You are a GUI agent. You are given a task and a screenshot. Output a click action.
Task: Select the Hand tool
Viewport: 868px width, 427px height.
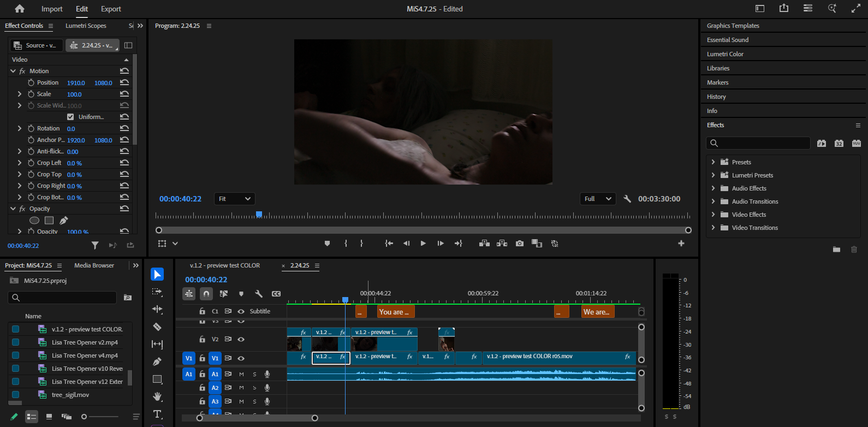(157, 396)
